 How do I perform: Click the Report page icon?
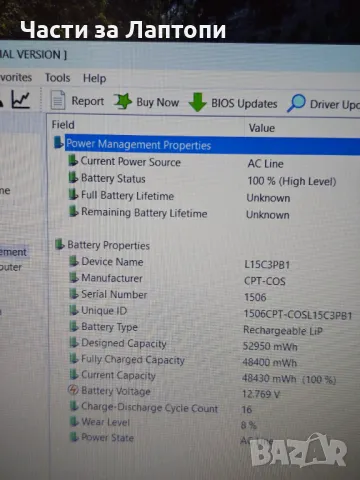tap(58, 100)
